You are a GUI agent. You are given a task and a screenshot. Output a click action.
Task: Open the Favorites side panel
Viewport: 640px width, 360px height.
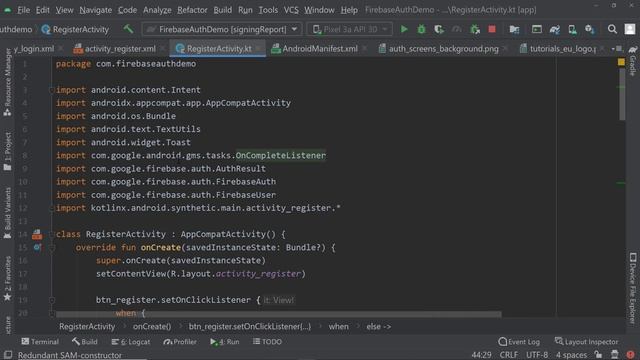coord(7,279)
